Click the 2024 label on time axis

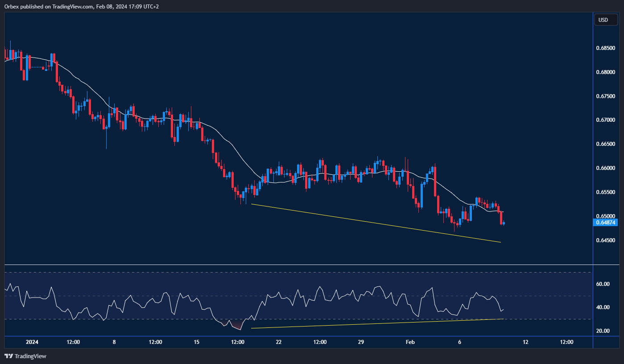32,343
